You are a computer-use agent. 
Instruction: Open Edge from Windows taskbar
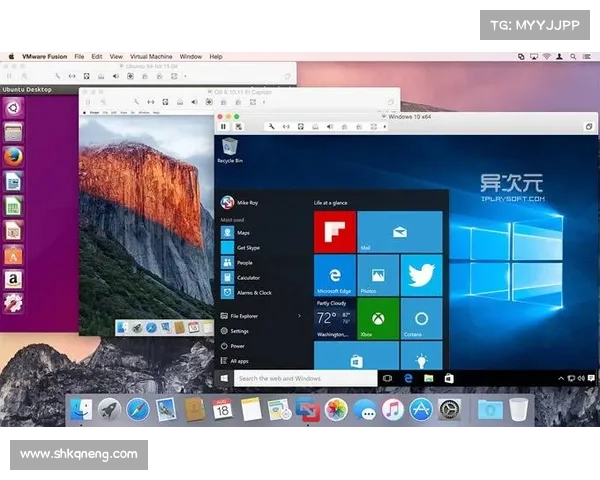[x=408, y=378]
